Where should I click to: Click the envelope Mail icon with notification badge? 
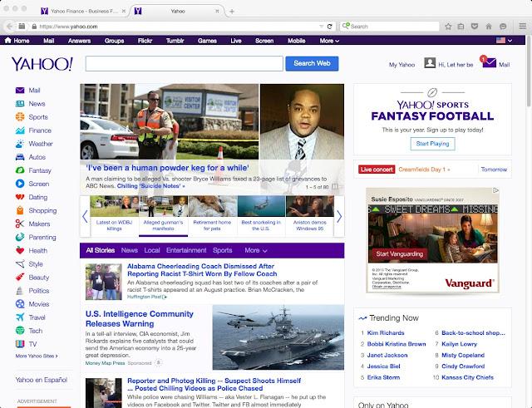pos(489,62)
